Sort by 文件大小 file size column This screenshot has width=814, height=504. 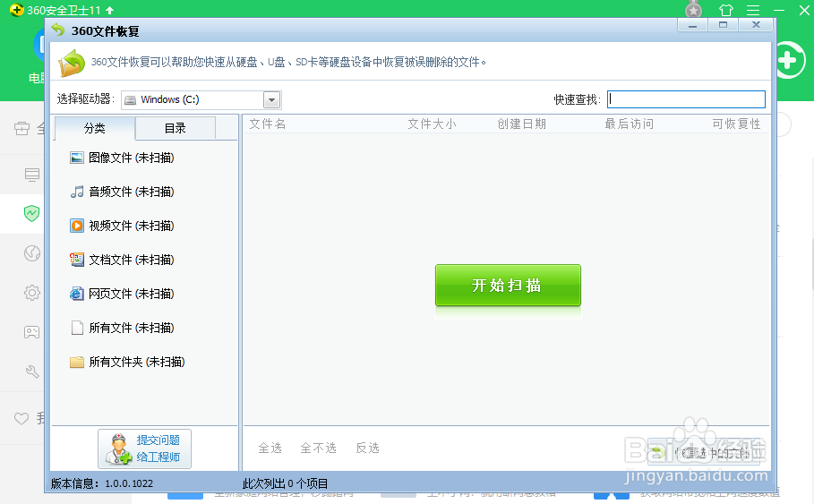pos(432,124)
